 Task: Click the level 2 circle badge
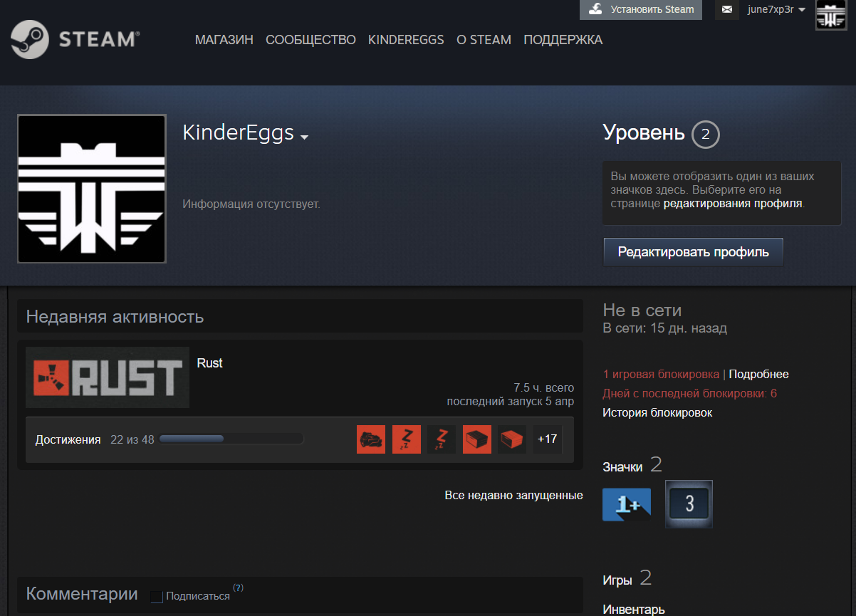click(x=705, y=135)
